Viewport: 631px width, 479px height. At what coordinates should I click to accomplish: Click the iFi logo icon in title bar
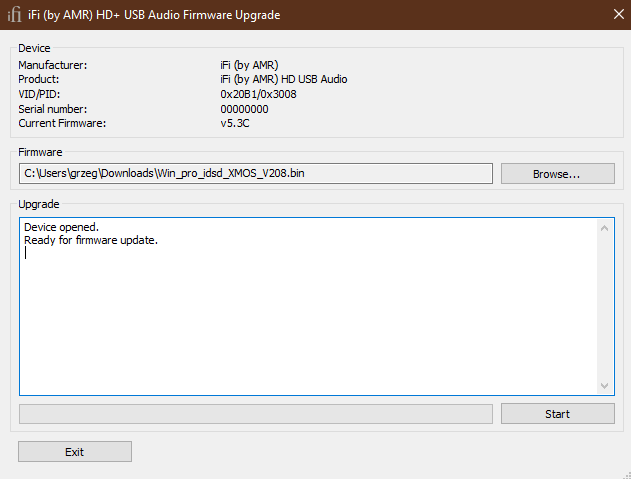tap(14, 15)
